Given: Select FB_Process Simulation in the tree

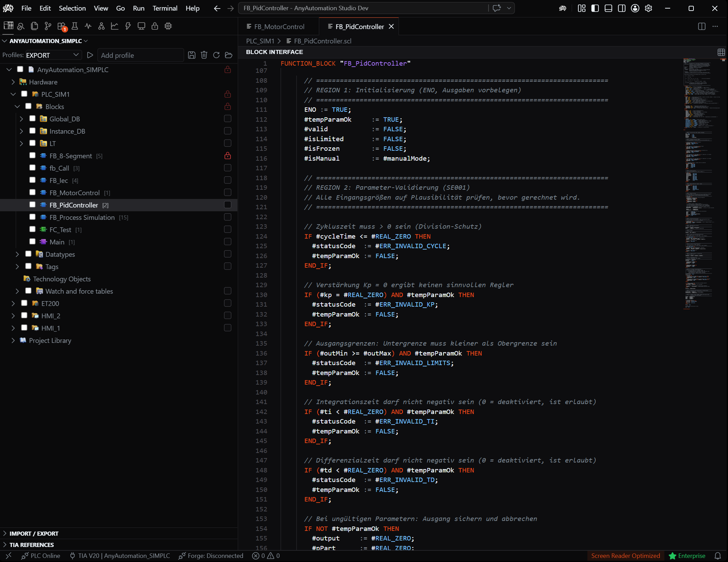Looking at the screenshot, I should pos(82,217).
